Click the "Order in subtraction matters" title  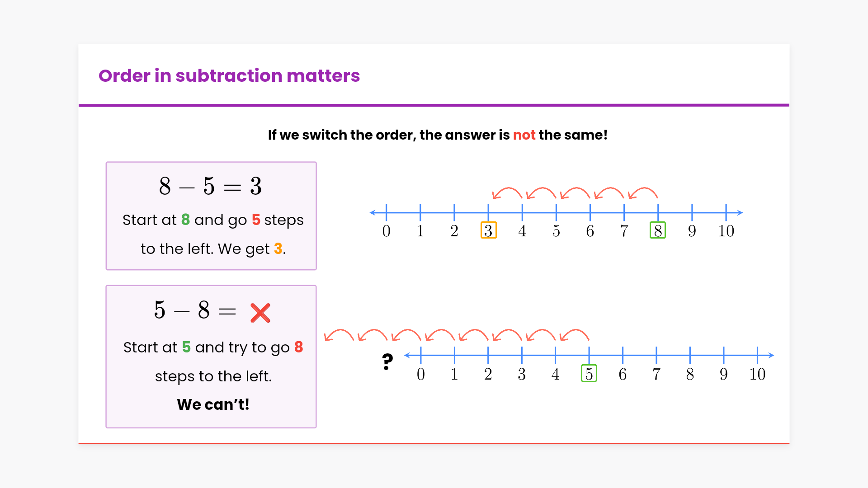(x=229, y=75)
